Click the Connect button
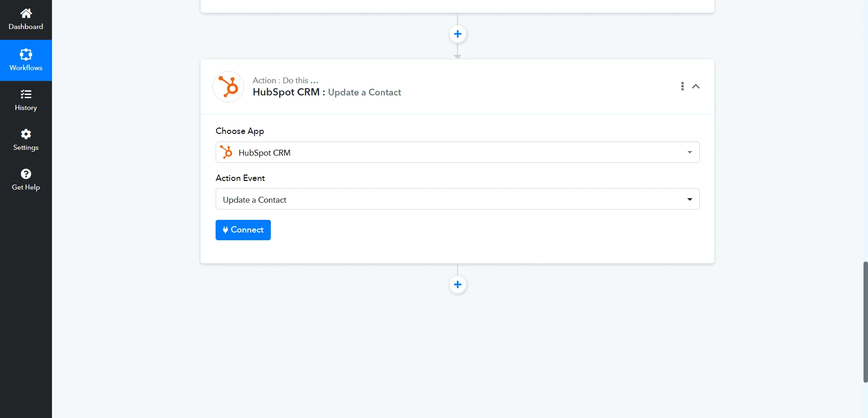This screenshot has width=868, height=418. [x=243, y=230]
